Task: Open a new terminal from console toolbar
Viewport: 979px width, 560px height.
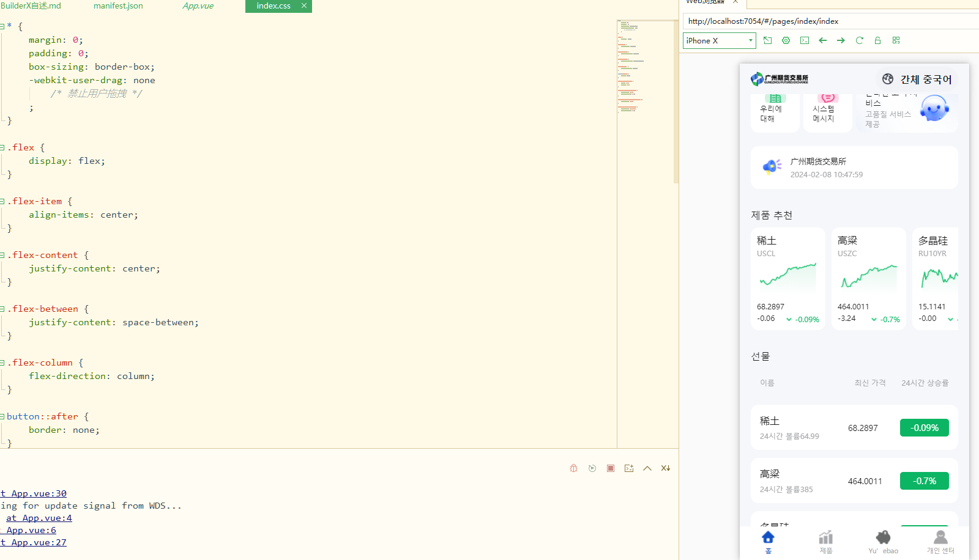Action: point(628,468)
